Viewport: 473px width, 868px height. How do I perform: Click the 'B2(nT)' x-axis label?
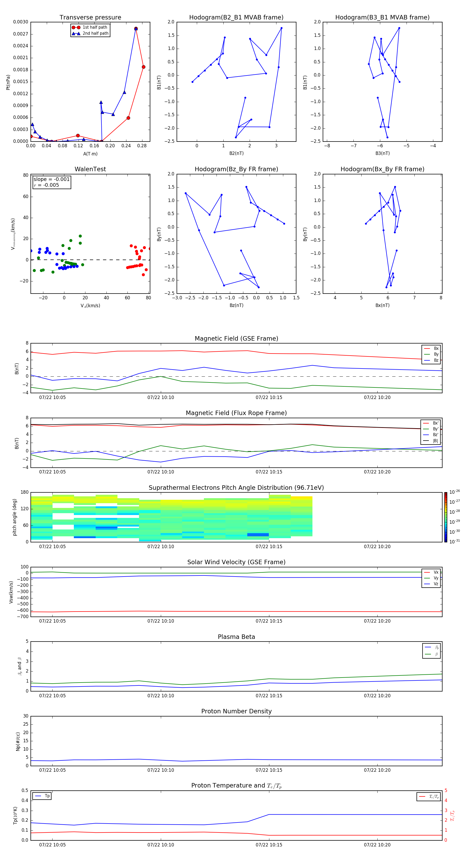pyautogui.click(x=236, y=153)
